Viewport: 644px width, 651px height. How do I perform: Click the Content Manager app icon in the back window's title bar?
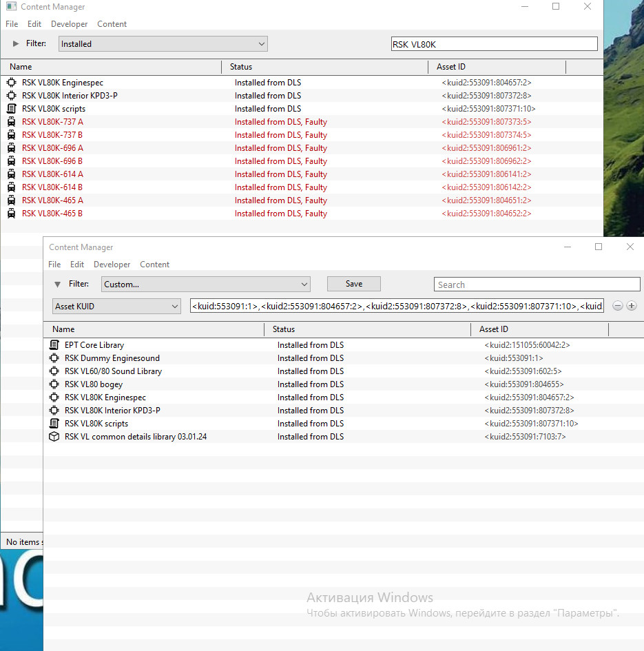click(11, 7)
